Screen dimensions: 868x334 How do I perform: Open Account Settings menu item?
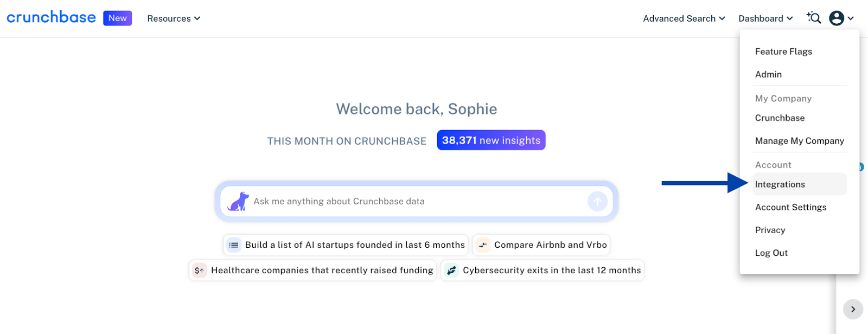[790, 207]
